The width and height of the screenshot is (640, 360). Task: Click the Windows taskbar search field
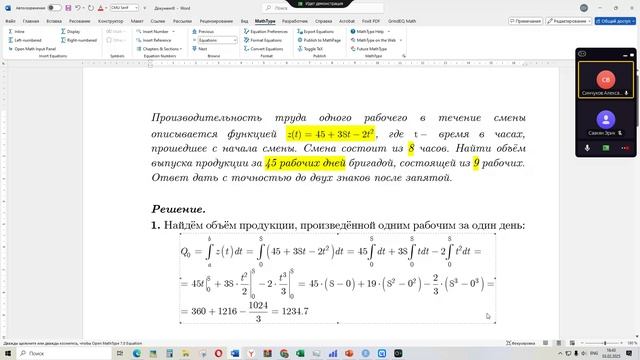[x=64, y=353]
